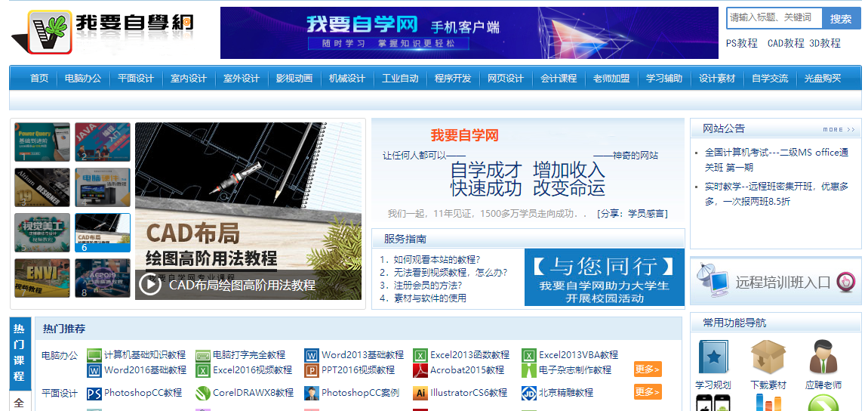Click the icon beside 电子杂志制作教程
Viewport: 868px width, 411px height.
[530, 370]
